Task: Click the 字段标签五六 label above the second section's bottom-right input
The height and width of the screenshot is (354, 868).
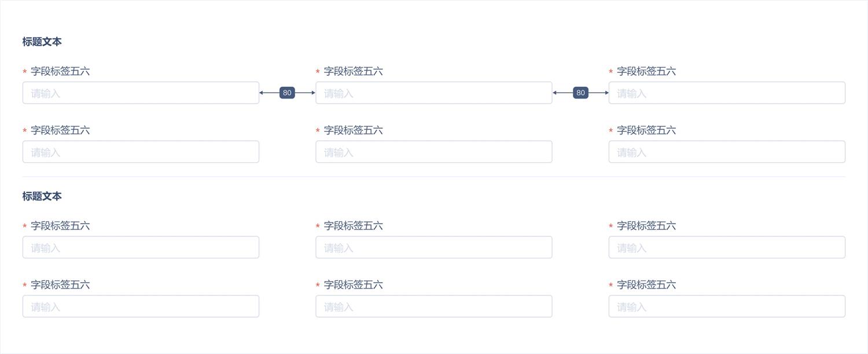Action: tap(646, 285)
